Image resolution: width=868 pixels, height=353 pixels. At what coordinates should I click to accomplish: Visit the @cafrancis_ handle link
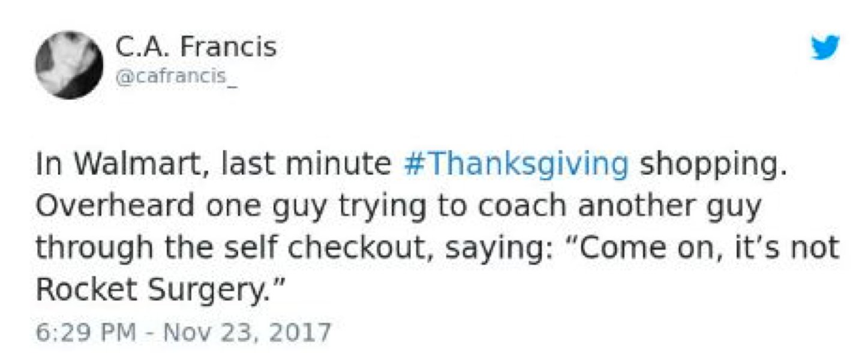176,78
